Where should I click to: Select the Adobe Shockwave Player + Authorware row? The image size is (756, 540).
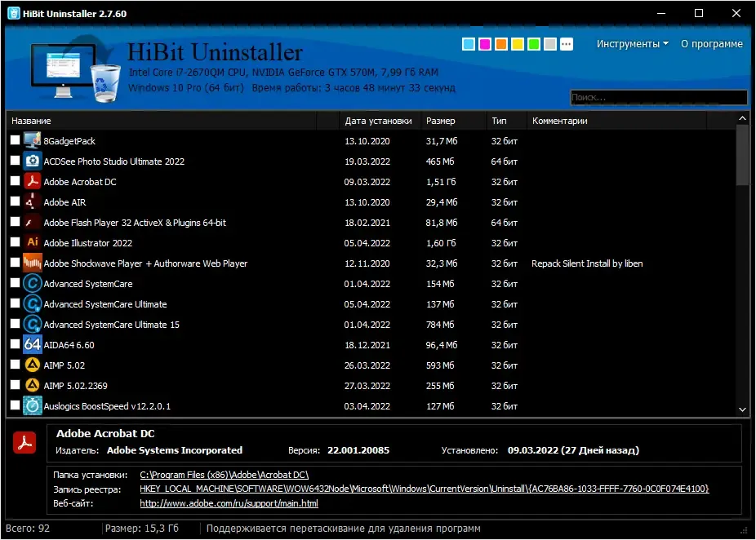[371, 263]
